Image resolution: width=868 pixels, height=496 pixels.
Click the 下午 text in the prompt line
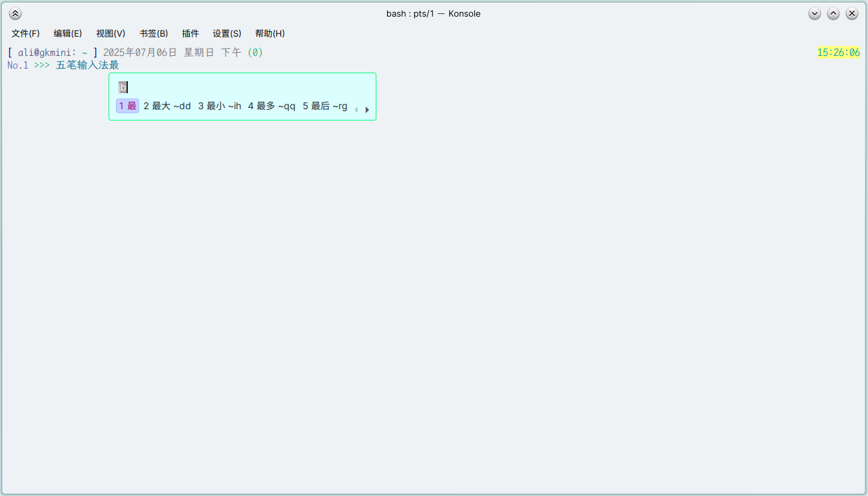point(231,53)
